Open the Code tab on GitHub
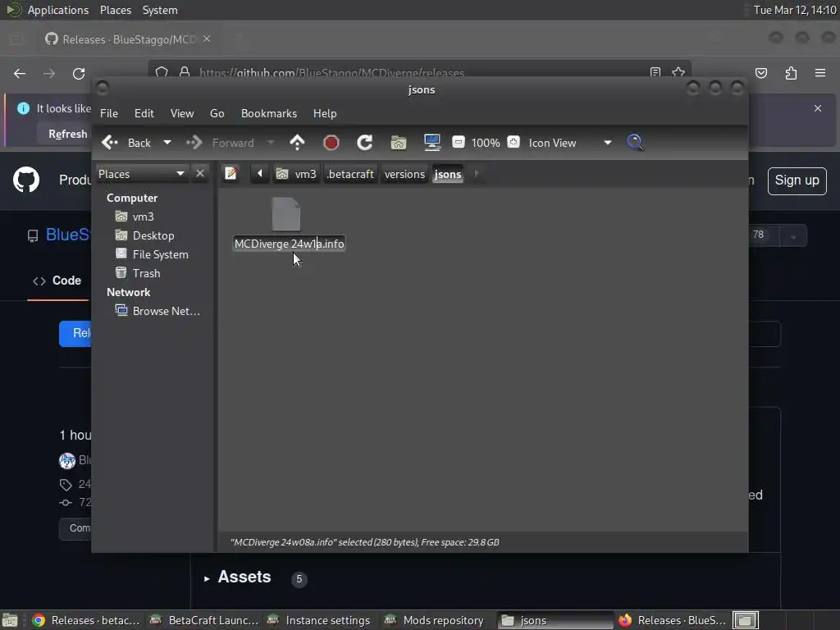This screenshot has height=630, width=840. (x=58, y=281)
